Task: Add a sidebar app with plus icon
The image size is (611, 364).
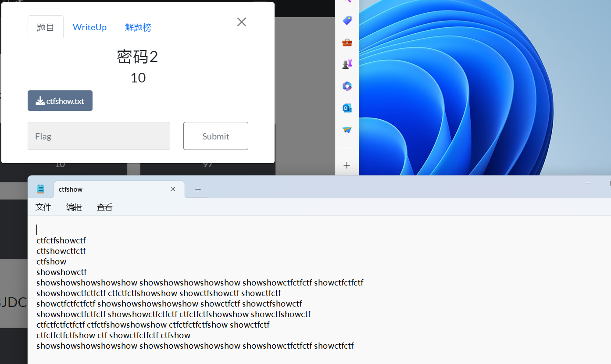Action: 347,165
